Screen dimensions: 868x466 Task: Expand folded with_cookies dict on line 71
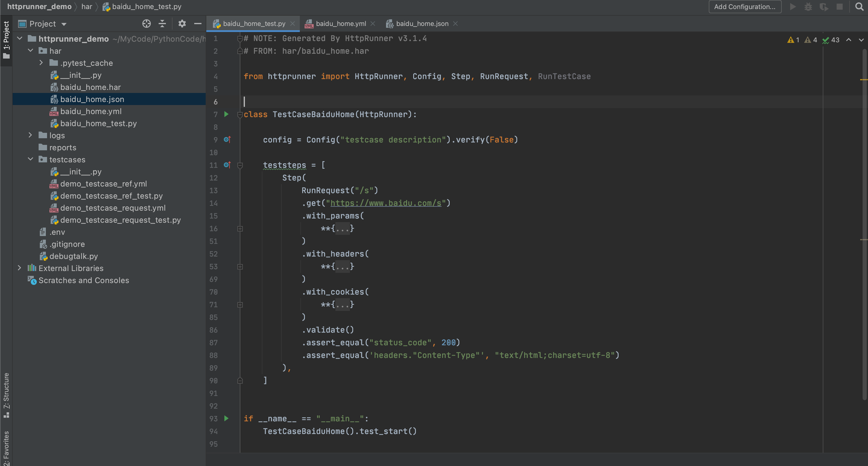pos(240,305)
